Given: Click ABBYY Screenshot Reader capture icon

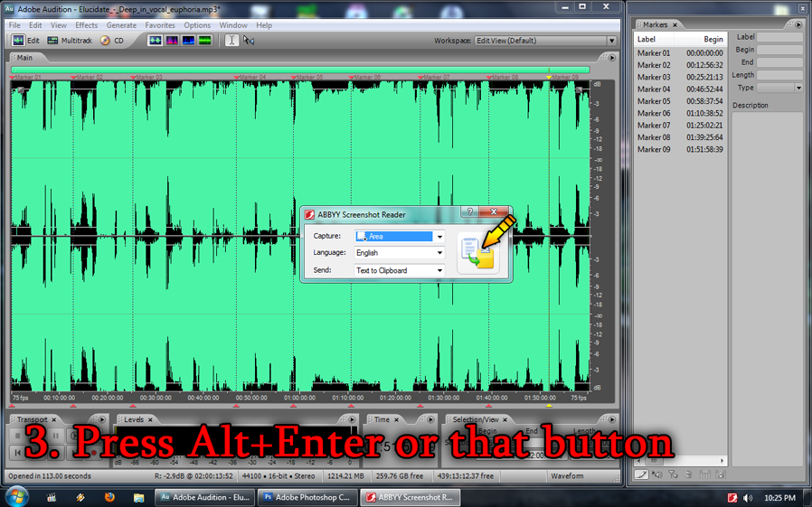Looking at the screenshot, I should (x=477, y=252).
